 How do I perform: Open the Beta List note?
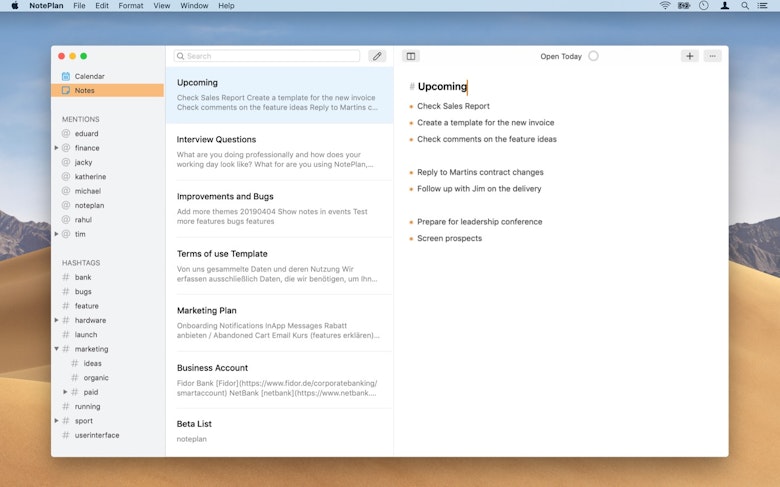(x=280, y=432)
